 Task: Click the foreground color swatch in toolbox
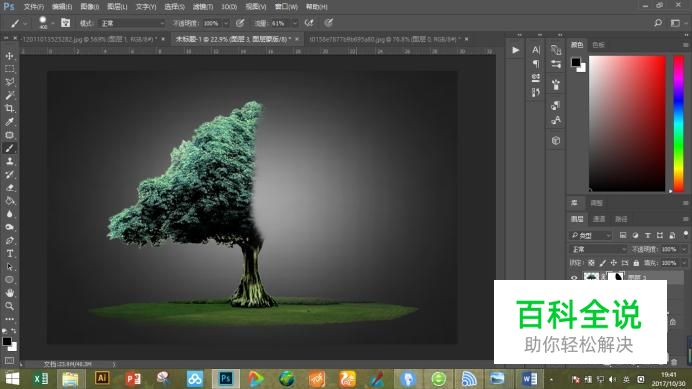(7, 341)
